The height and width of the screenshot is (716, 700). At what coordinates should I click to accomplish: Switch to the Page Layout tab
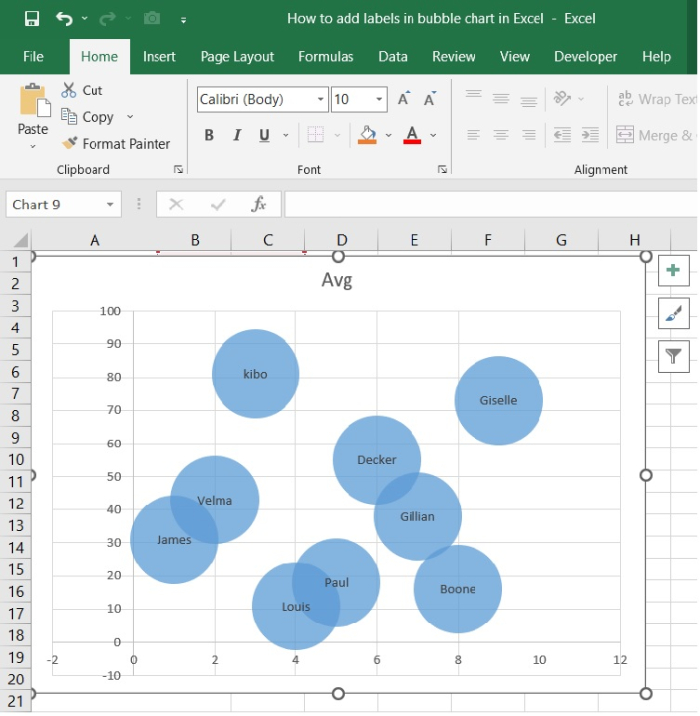[237, 57]
